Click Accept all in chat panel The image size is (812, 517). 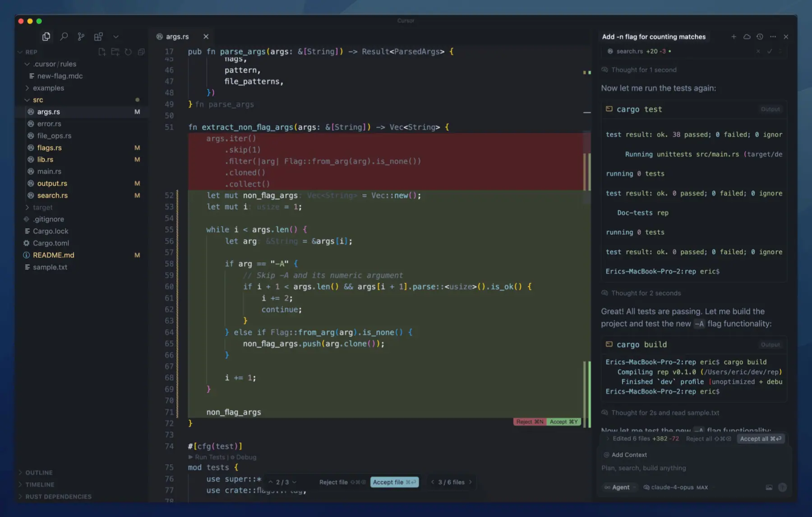click(761, 439)
